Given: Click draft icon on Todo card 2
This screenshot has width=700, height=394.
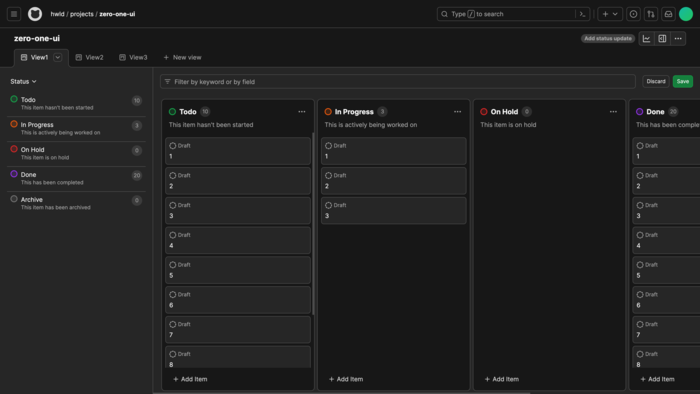Looking at the screenshot, I should tap(173, 175).
